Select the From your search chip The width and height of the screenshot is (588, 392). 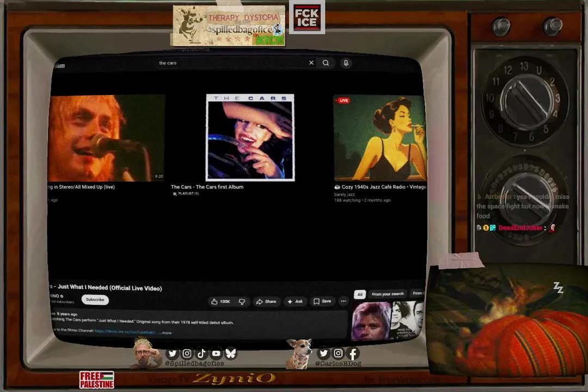[x=388, y=293]
